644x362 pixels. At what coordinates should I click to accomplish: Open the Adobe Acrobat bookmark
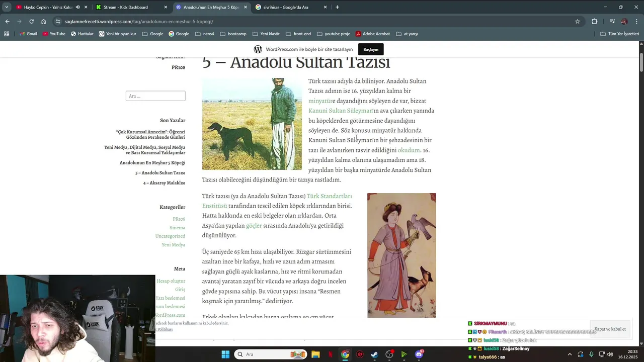click(373, 34)
